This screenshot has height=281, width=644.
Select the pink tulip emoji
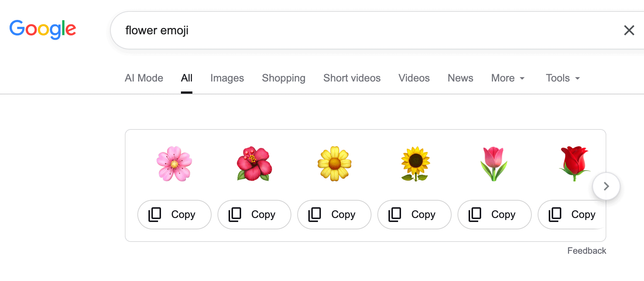pyautogui.click(x=494, y=164)
